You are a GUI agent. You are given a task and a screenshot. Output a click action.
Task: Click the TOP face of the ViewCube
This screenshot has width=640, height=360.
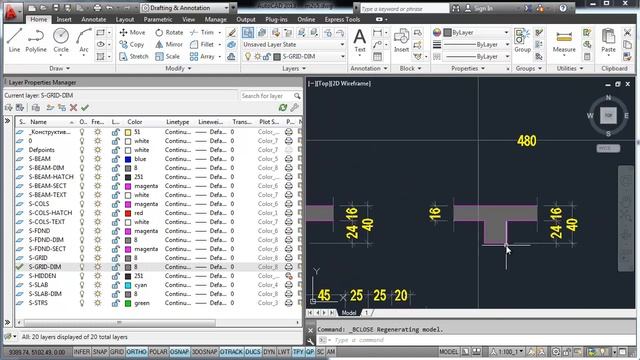[x=608, y=116]
